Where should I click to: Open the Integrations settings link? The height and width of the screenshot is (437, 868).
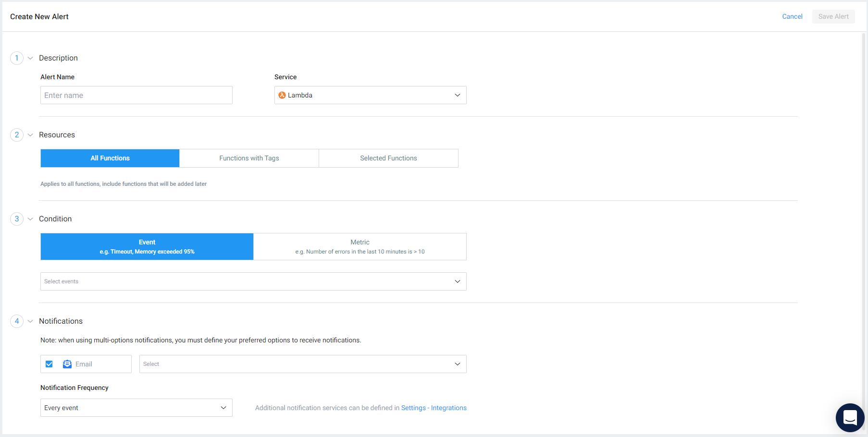(x=448, y=407)
